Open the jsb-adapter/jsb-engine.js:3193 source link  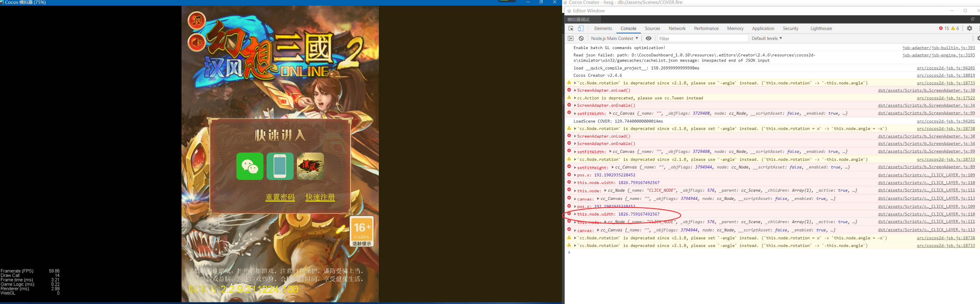coord(939,55)
